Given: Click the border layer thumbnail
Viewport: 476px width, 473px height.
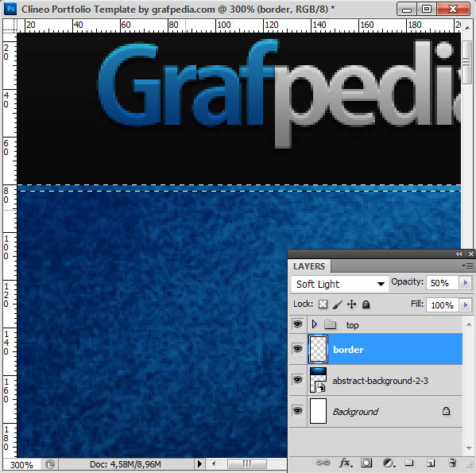Looking at the screenshot, I should coord(318,349).
